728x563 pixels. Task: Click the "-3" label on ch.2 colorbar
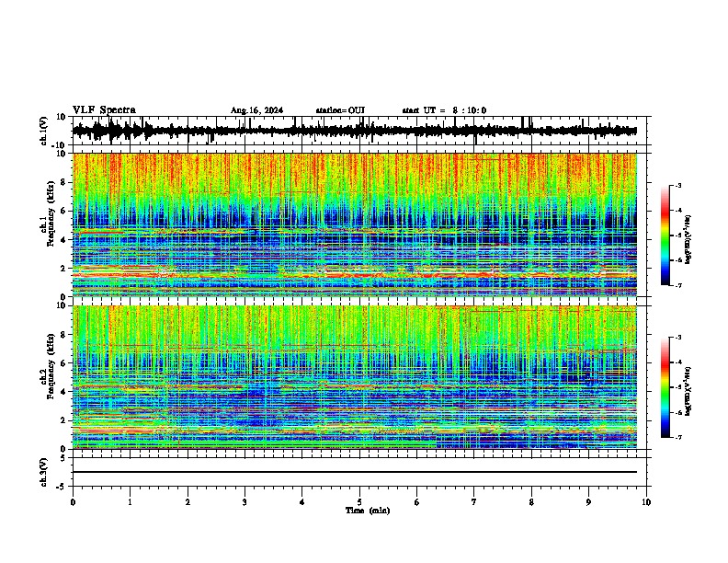678,338
